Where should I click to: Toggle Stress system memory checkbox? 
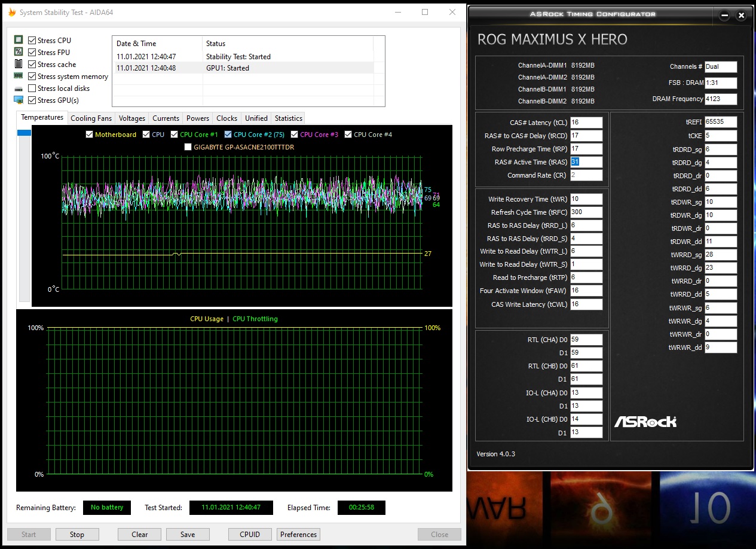(32, 76)
